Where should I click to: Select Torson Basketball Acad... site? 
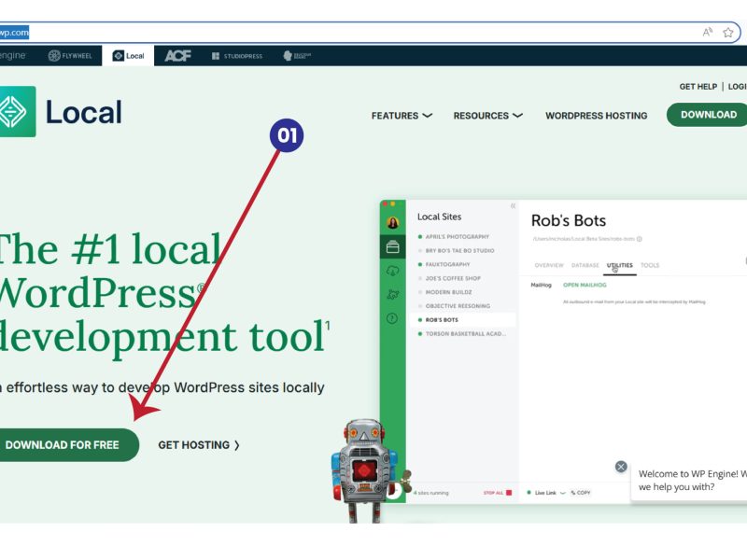pyautogui.click(x=461, y=334)
